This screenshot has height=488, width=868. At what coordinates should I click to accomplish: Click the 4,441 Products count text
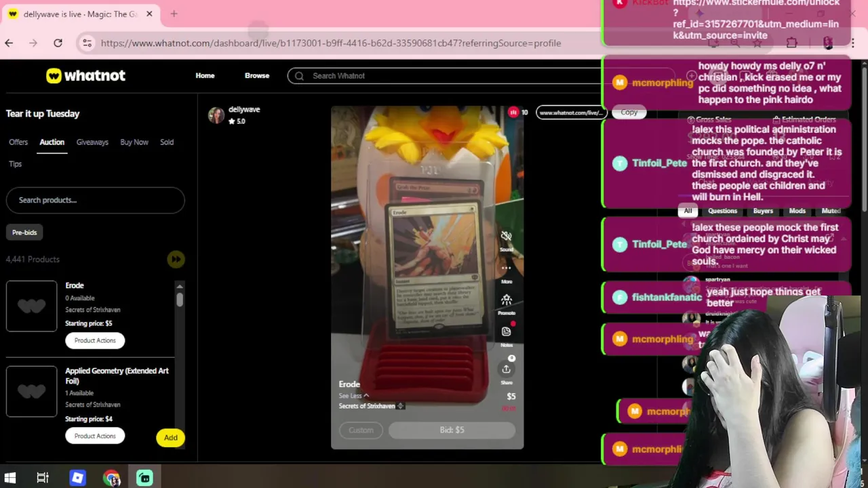(x=33, y=259)
